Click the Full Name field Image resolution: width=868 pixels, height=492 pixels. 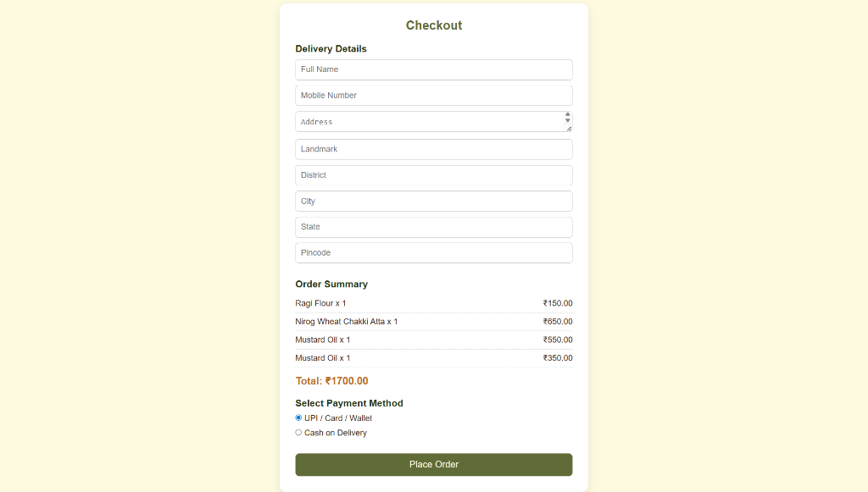point(433,69)
